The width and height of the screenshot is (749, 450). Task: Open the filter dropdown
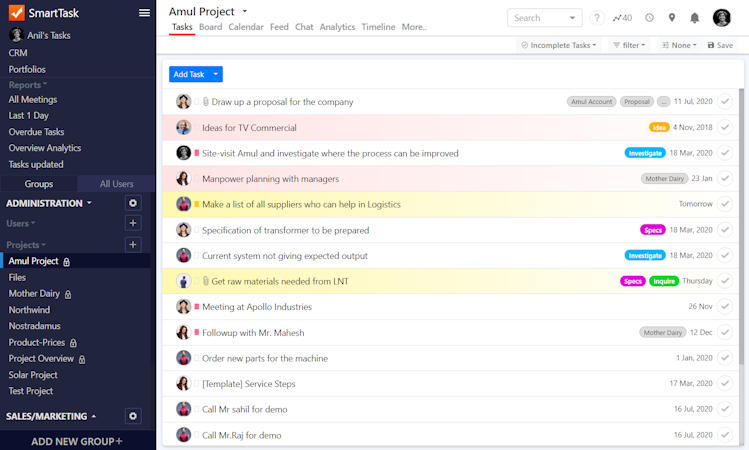(x=629, y=45)
